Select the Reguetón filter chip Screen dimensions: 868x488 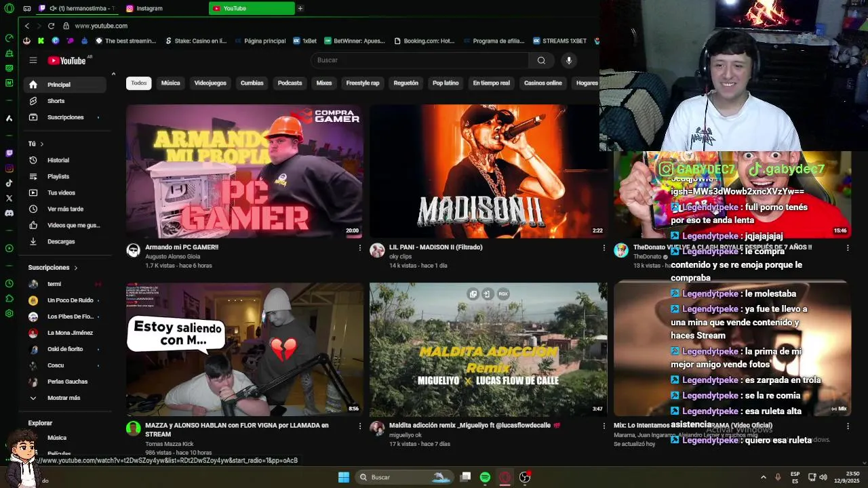click(x=406, y=83)
